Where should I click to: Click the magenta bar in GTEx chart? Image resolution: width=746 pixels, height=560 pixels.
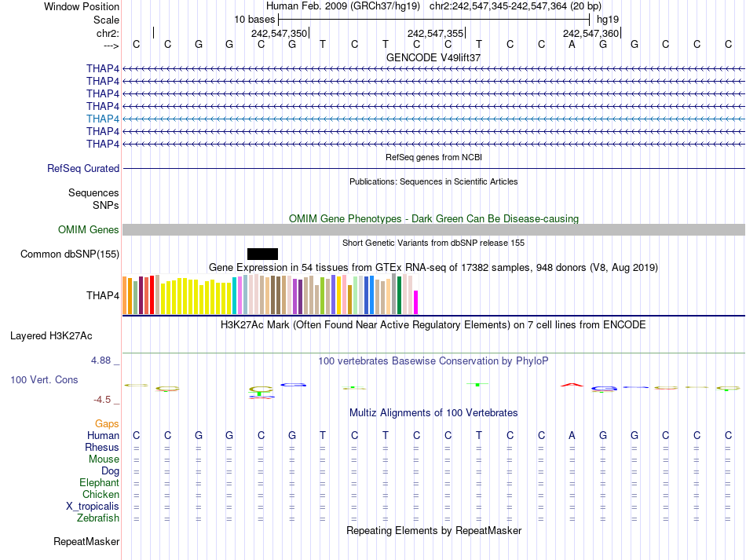pyautogui.click(x=416, y=302)
